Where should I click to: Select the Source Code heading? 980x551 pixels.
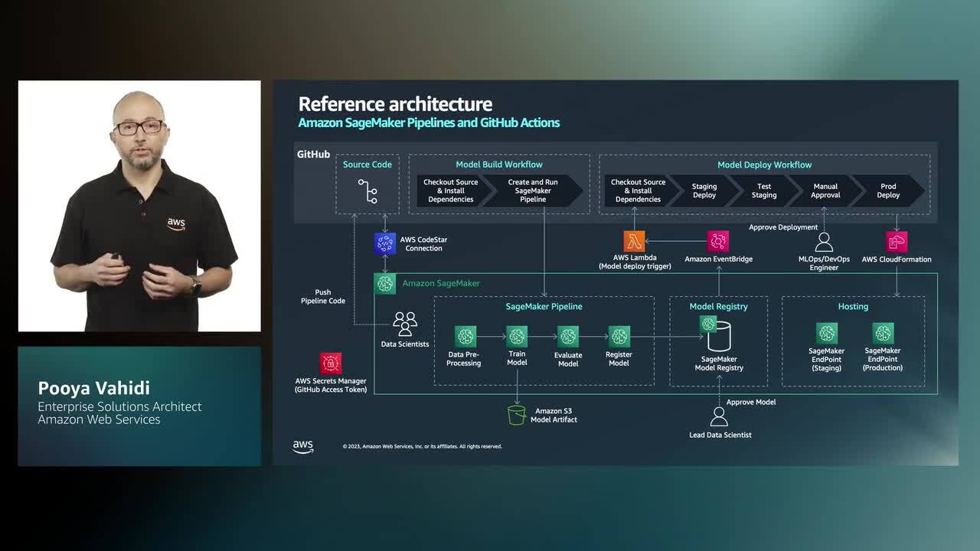367,165
